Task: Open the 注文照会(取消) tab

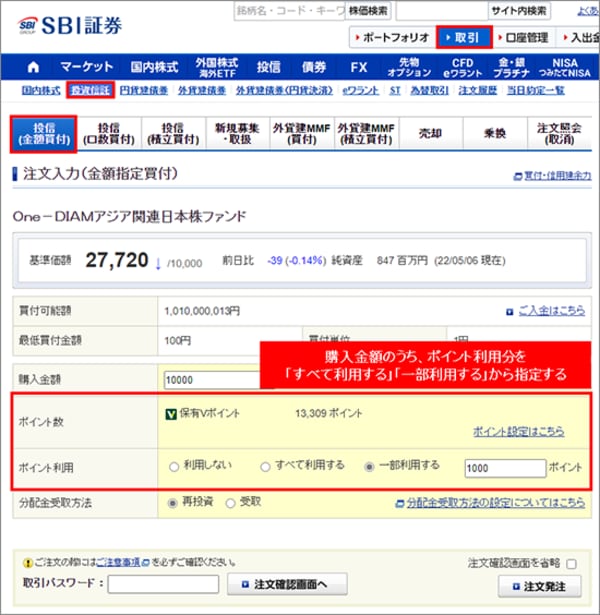Action: pos(560,134)
